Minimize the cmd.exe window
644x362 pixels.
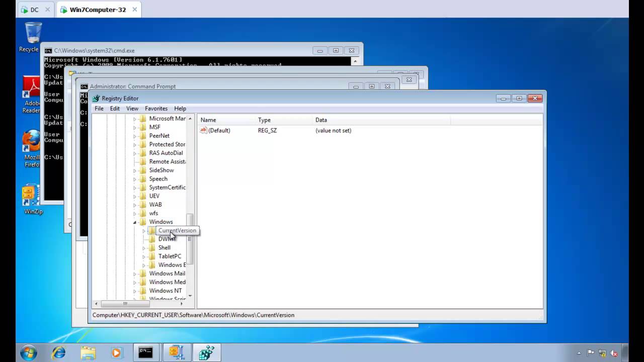point(319,50)
